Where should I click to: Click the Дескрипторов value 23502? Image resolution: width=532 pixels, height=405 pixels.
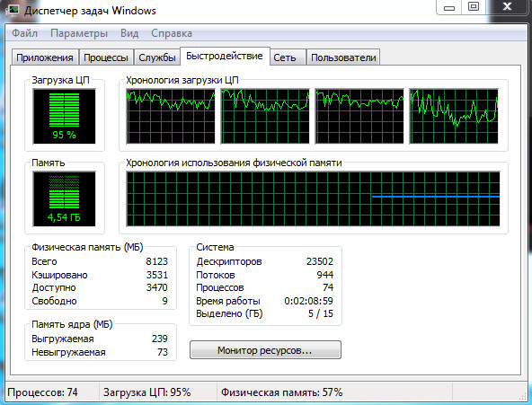[320, 261]
